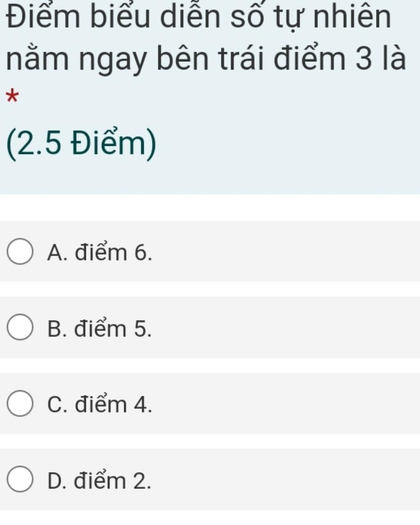Select the radio button for option B
The height and width of the screenshot is (525, 420).
pos(20,327)
